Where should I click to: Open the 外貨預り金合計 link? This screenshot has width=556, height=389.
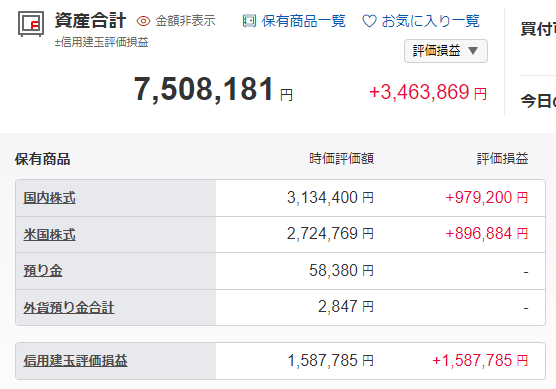pos(69,307)
